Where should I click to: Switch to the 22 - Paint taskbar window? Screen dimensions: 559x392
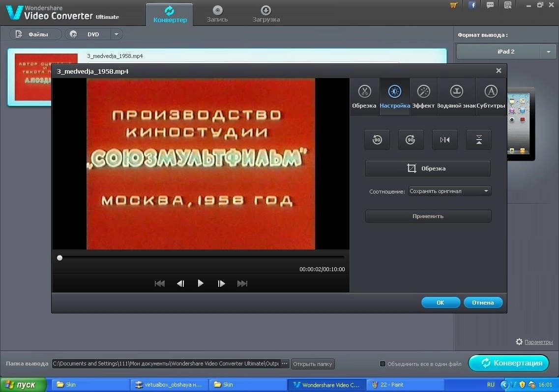pos(405,385)
